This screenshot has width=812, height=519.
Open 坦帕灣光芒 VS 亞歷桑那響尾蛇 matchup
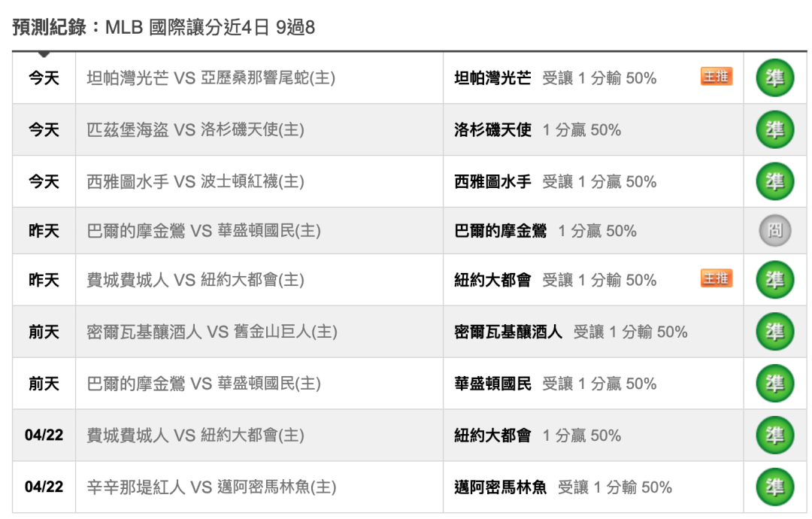point(211,77)
